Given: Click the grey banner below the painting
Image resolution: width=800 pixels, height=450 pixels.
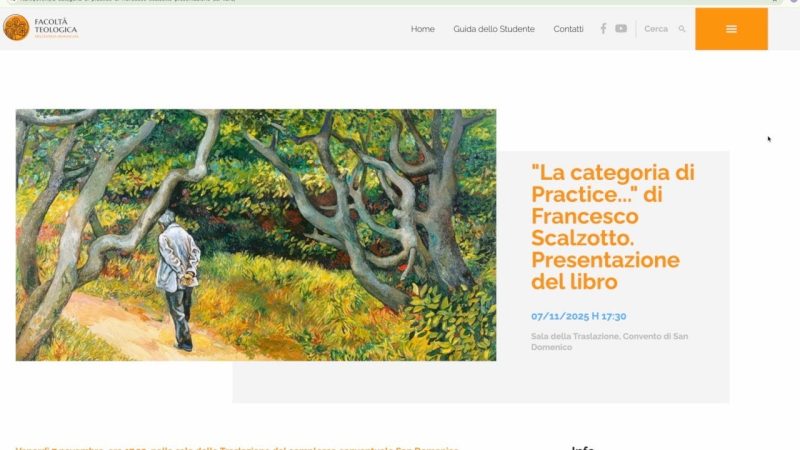Looking at the screenshot, I should [481, 382].
